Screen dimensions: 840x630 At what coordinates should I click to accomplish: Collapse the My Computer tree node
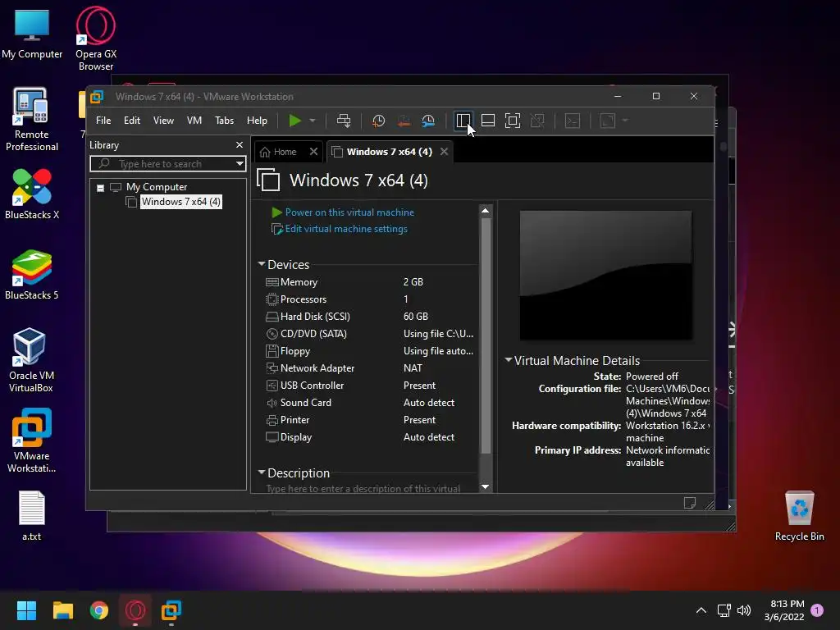click(100, 188)
